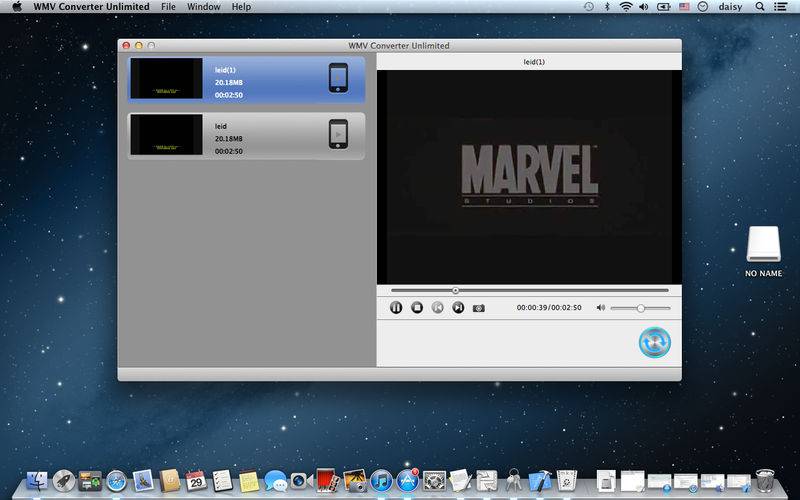Screen dimensions: 800x500
Task: Open System Preferences gear in the Dock
Action: tap(434, 481)
